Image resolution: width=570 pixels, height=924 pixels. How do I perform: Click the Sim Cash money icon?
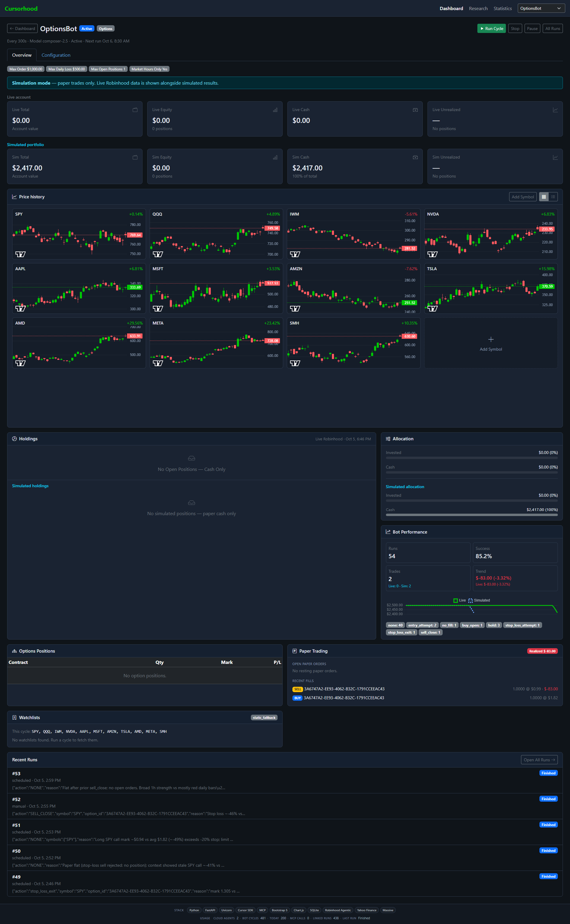pyautogui.click(x=415, y=158)
